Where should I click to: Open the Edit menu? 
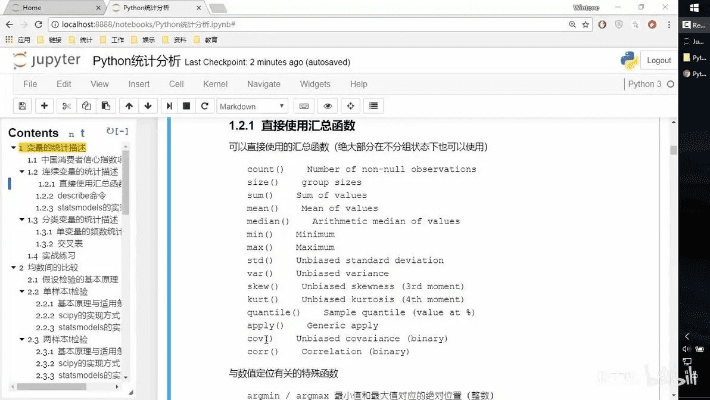[x=64, y=84]
